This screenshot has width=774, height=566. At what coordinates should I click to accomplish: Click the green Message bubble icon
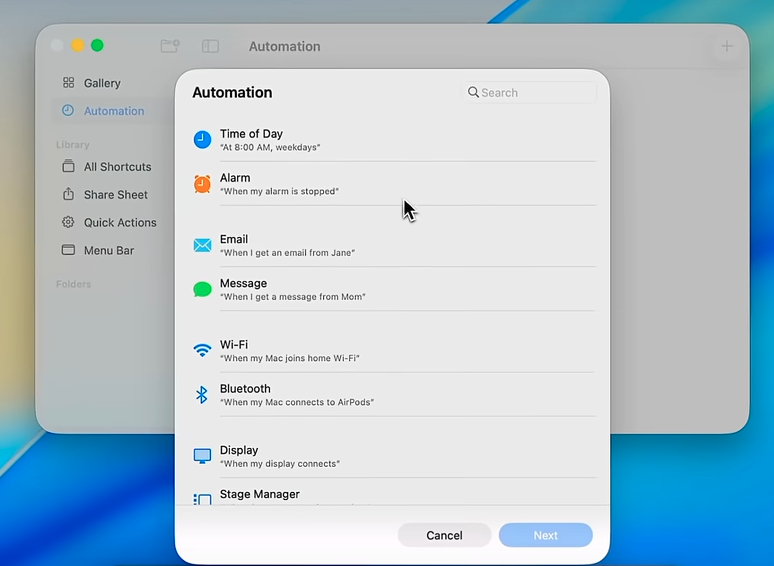[202, 289]
